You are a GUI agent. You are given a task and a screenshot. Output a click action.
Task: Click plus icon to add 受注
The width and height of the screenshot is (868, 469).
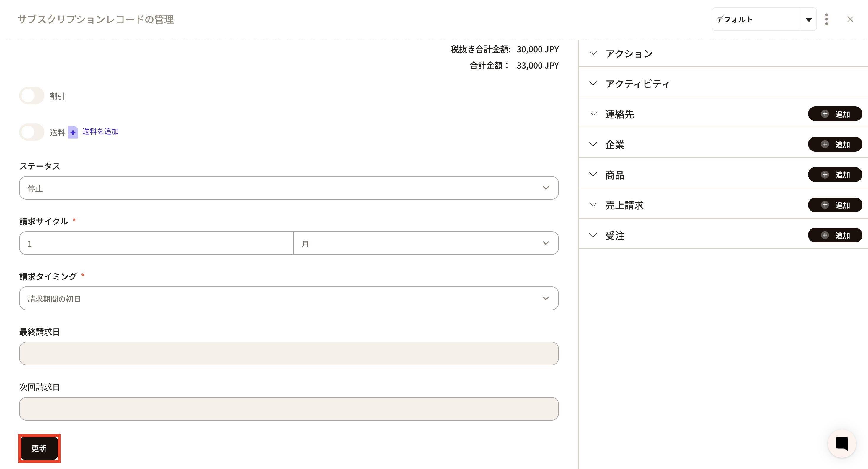coord(825,235)
